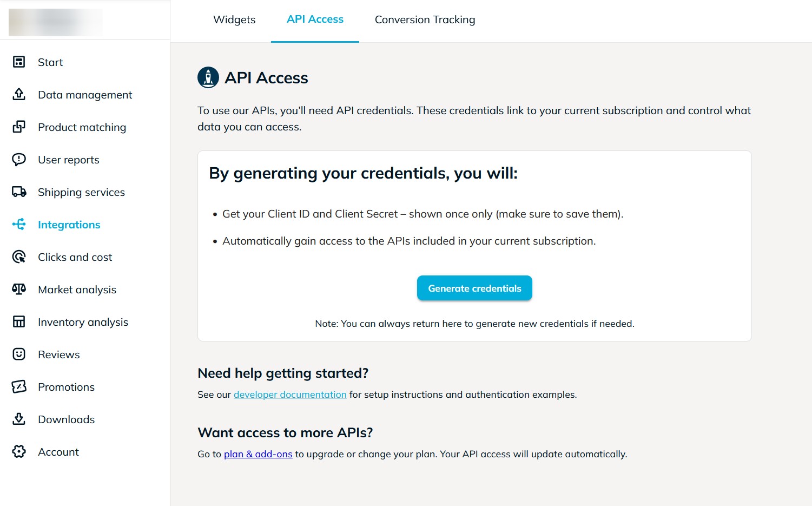Click the API Access rocket icon
Viewport: 812px width, 506px height.
[208, 77]
